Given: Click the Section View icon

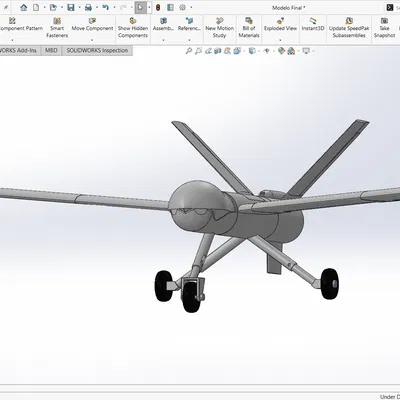Looking at the screenshot, I should [x=218, y=51].
